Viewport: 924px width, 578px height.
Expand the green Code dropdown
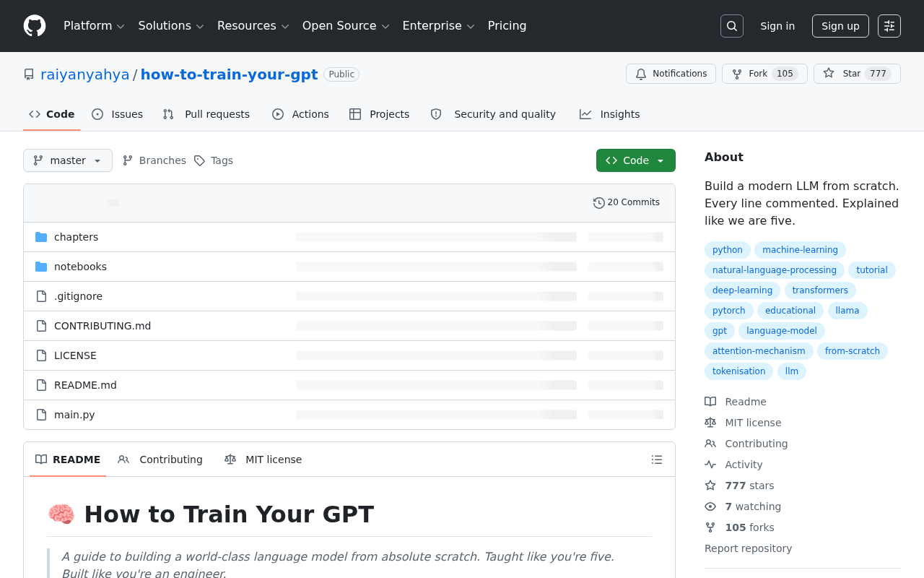(636, 160)
